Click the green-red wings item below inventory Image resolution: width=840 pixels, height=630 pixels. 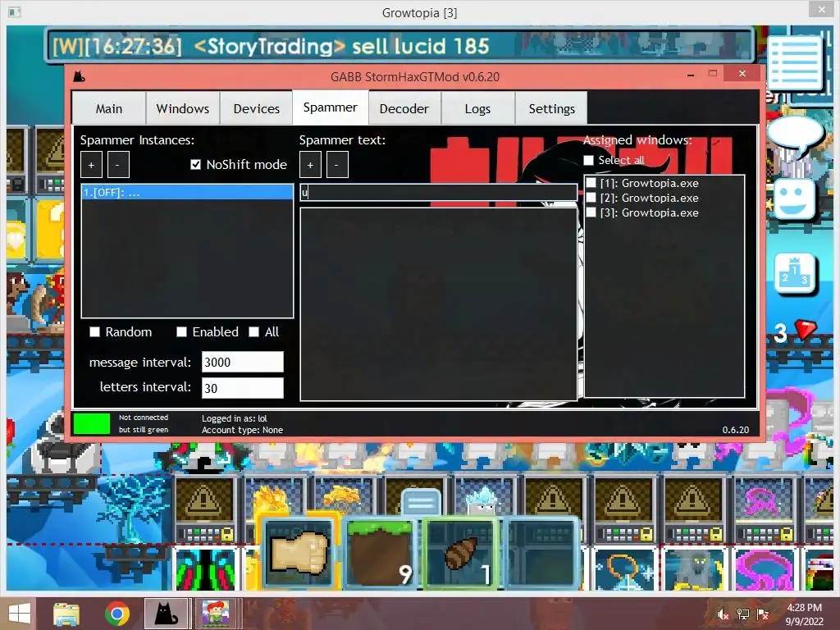[205, 569]
